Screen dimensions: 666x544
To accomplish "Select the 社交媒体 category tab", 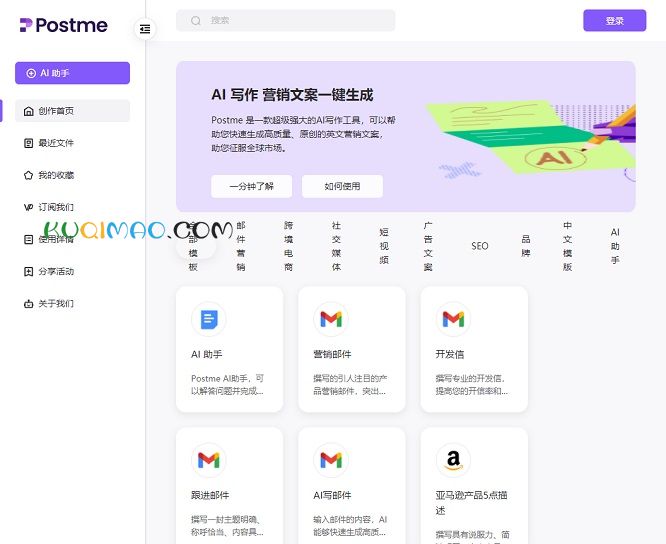I will tap(336, 246).
